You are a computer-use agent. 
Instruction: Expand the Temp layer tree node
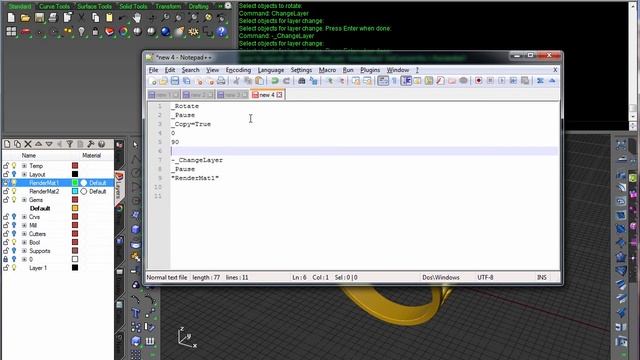24,166
